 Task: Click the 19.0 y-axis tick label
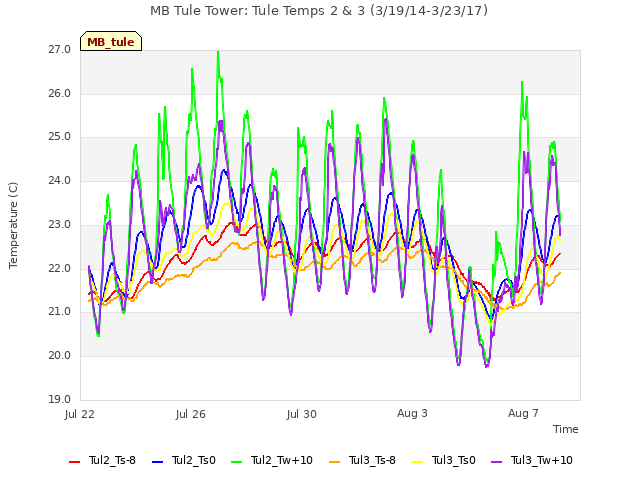[60, 399]
